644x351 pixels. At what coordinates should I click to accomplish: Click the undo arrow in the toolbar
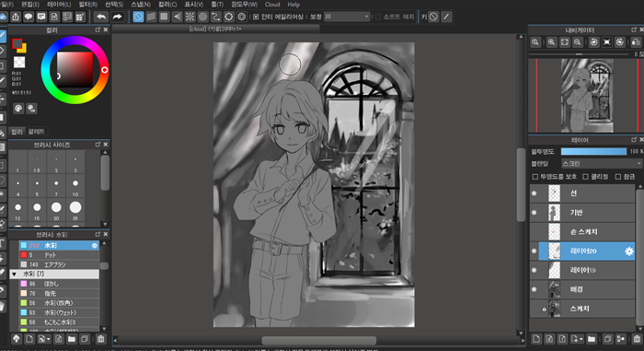tap(100, 17)
